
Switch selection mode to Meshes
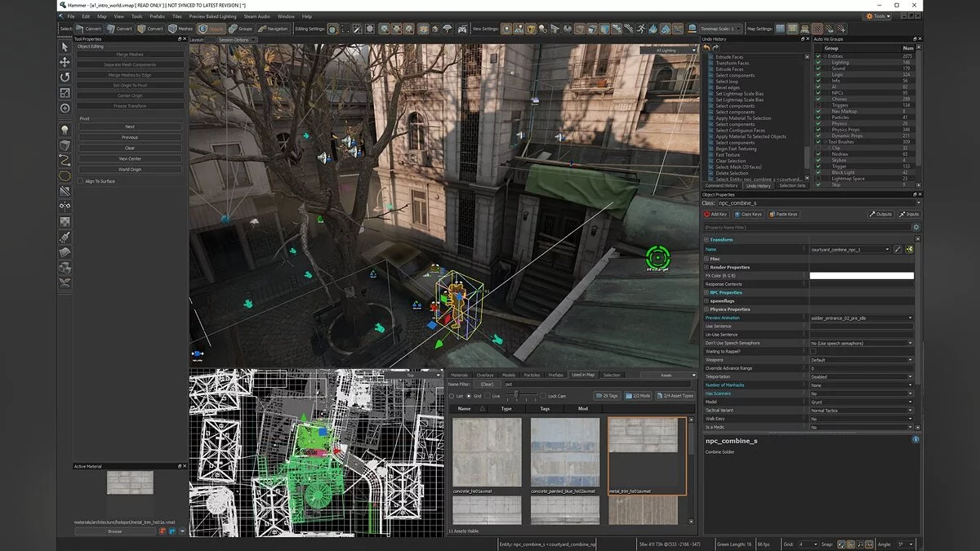click(x=181, y=29)
